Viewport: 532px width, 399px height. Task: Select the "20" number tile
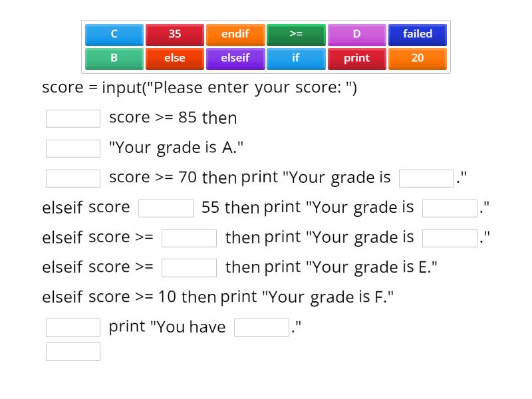418,59
